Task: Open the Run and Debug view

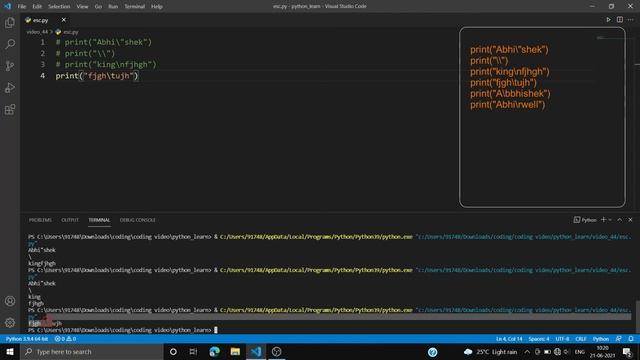Action: point(10,88)
